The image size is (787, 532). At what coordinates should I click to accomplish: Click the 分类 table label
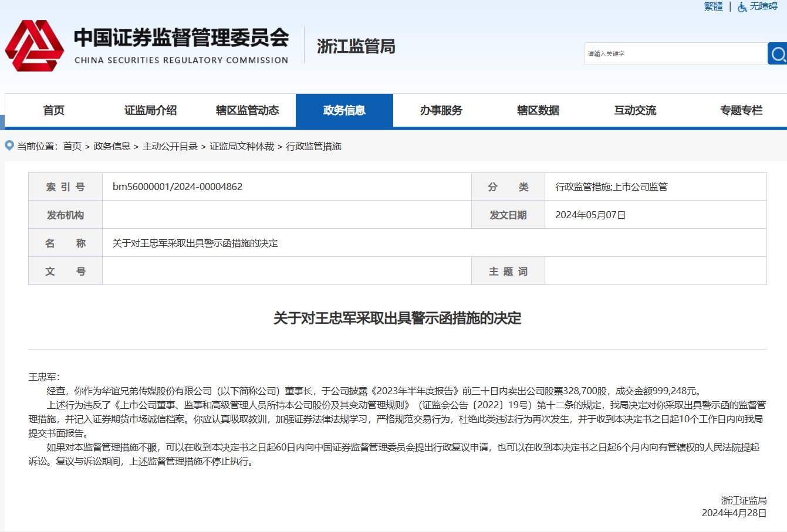[508, 187]
